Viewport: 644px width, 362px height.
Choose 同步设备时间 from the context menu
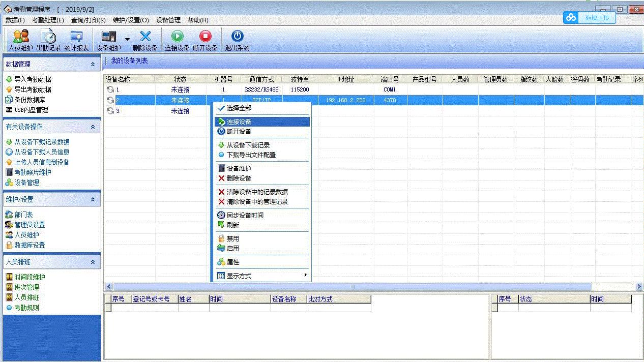click(x=246, y=215)
